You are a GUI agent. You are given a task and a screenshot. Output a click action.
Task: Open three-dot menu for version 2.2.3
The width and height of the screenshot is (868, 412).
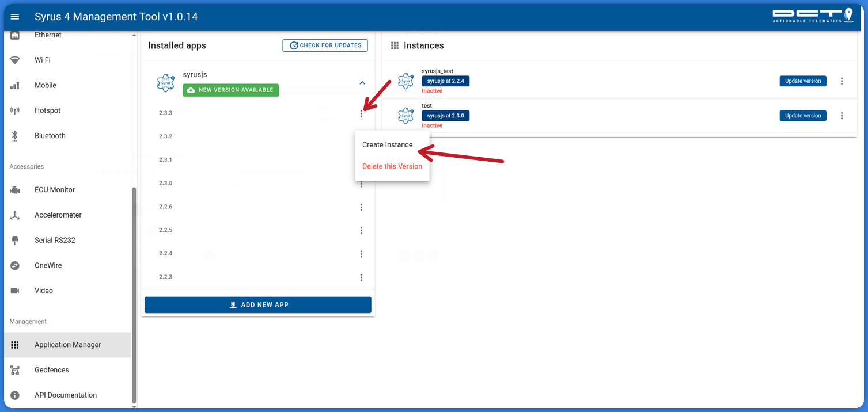(361, 277)
